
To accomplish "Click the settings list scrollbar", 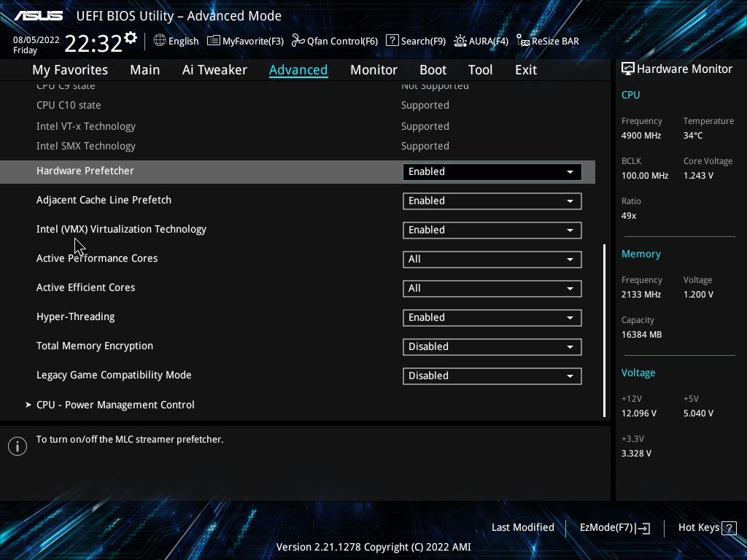I will click(605, 331).
